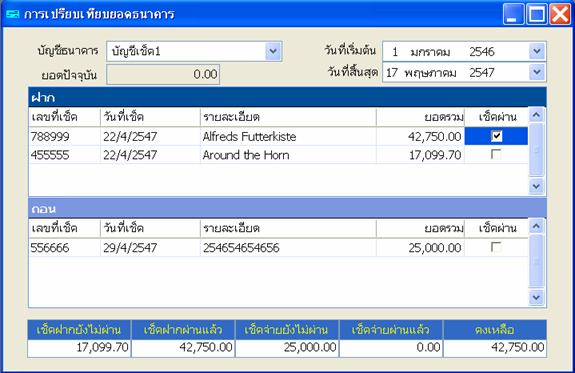
Task: Click the summary header เช็คฝากผ่านแล้ว
Action: [x=183, y=330]
